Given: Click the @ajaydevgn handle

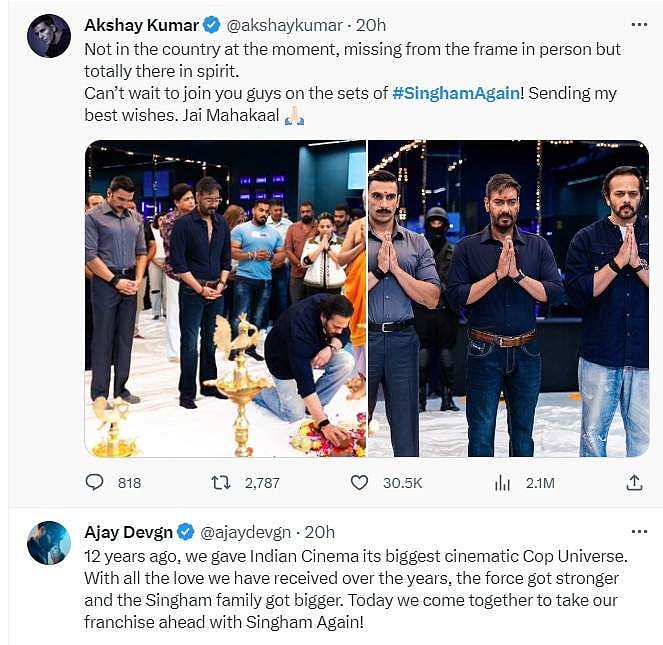Looking at the screenshot, I should pos(246,531).
